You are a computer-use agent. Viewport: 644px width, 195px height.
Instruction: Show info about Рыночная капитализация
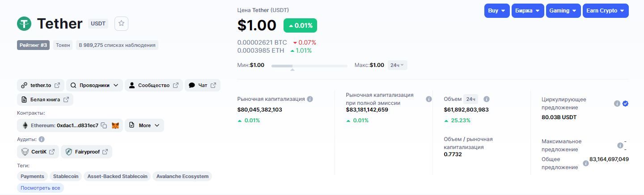tap(310, 99)
